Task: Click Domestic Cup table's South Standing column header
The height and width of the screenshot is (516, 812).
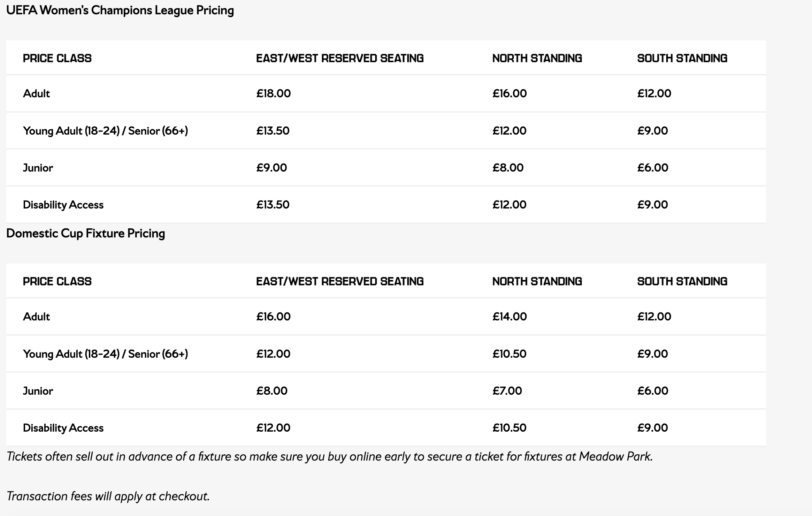Action: [682, 281]
